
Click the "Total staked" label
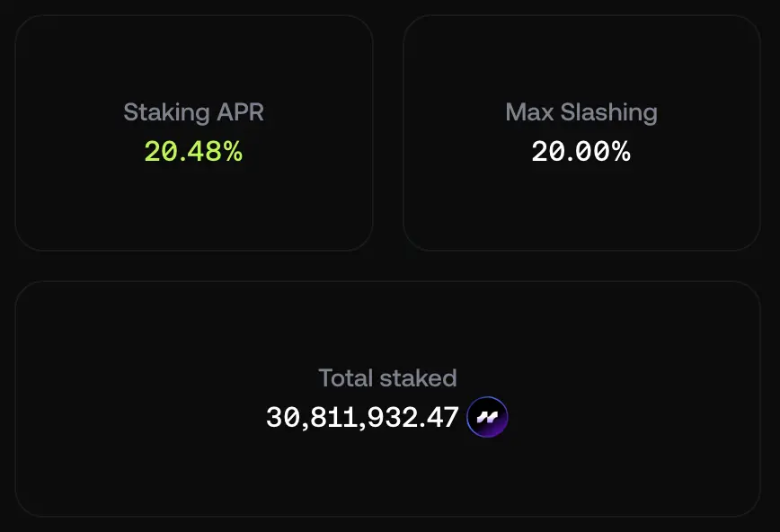point(387,377)
